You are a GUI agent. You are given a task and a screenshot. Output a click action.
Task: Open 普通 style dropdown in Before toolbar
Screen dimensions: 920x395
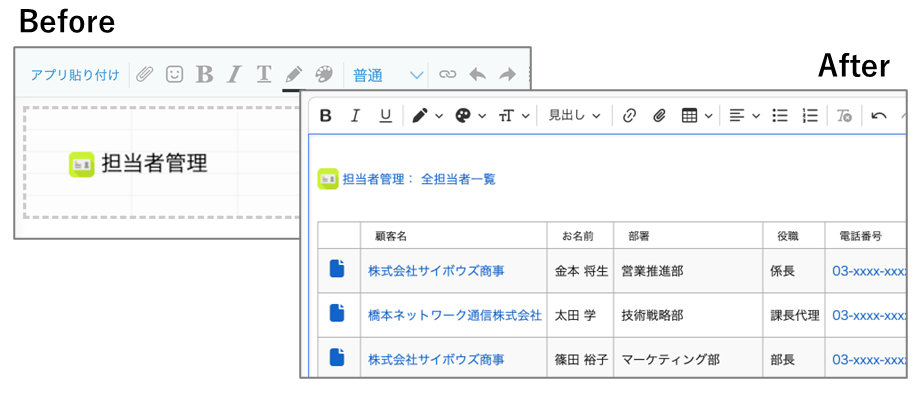pos(388,75)
